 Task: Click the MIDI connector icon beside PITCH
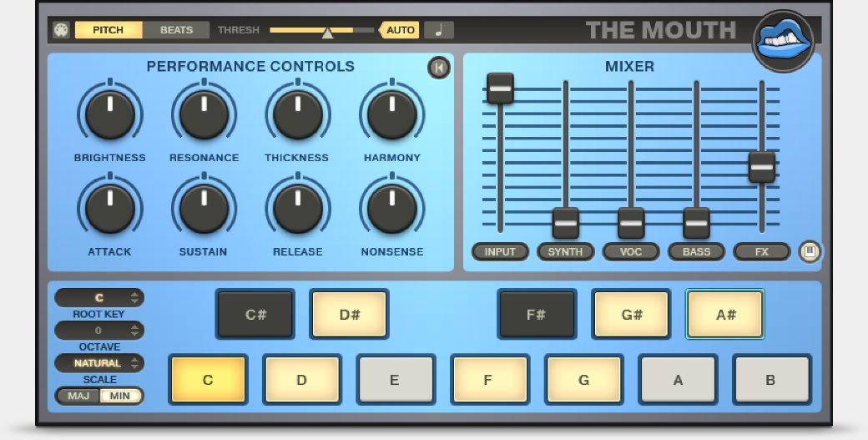tap(61, 30)
